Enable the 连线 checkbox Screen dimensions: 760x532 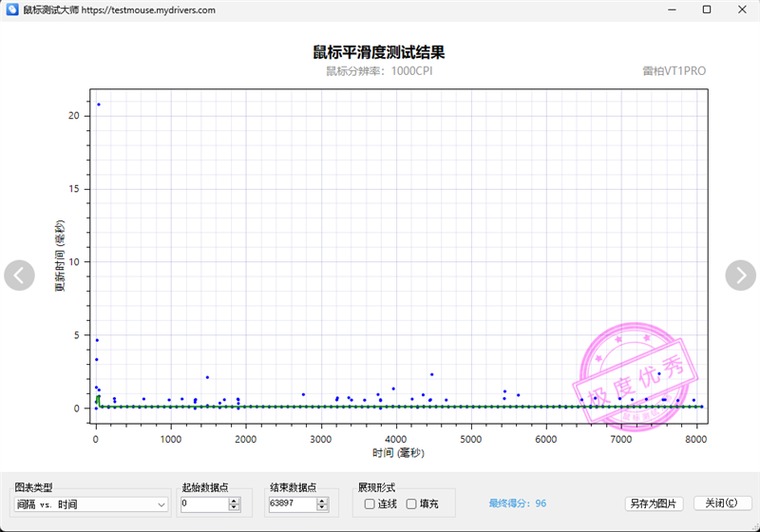pos(370,503)
